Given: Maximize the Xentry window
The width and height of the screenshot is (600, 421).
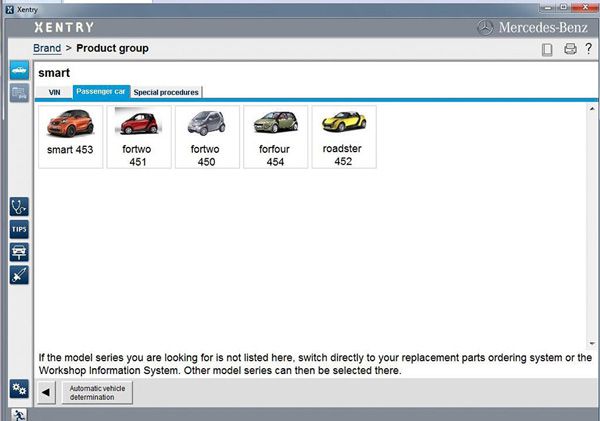Looking at the screenshot, I should click(x=564, y=8).
